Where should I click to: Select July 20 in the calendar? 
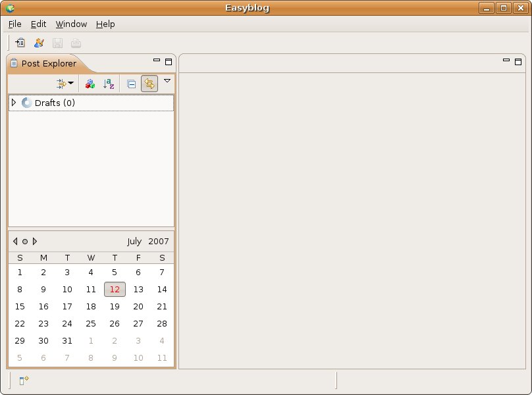pos(138,306)
